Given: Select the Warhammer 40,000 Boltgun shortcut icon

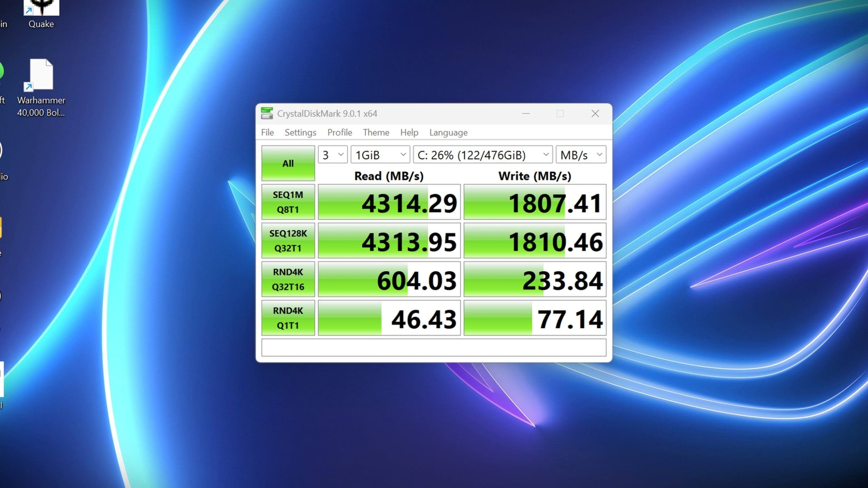Looking at the screenshot, I should 41,75.
